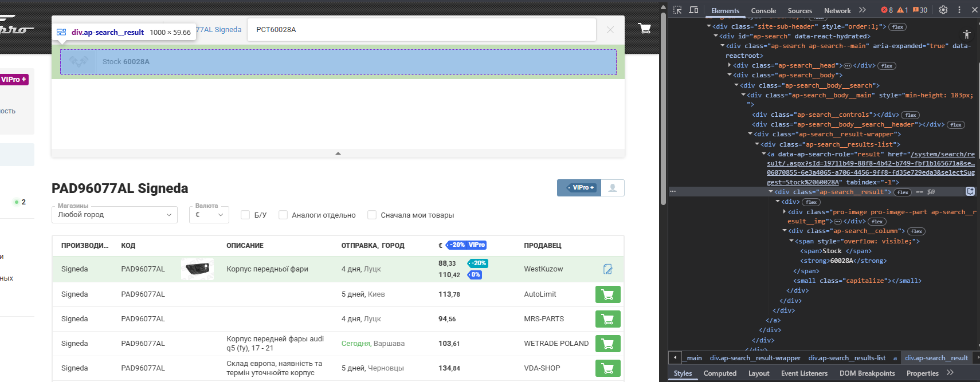980x382 pixels.
Task: Open DevTools three-dot customize menu
Action: [x=959, y=10]
